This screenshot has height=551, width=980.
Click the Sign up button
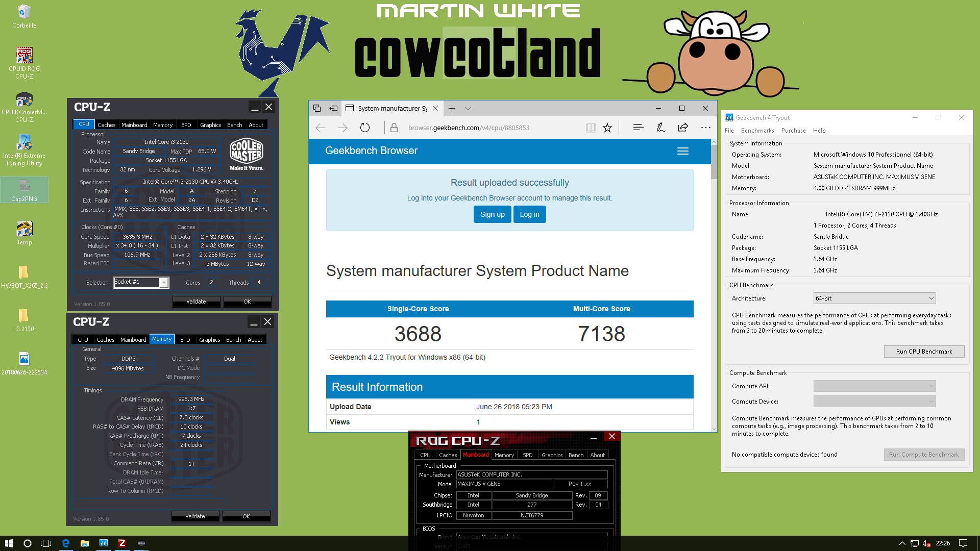point(492,214)
